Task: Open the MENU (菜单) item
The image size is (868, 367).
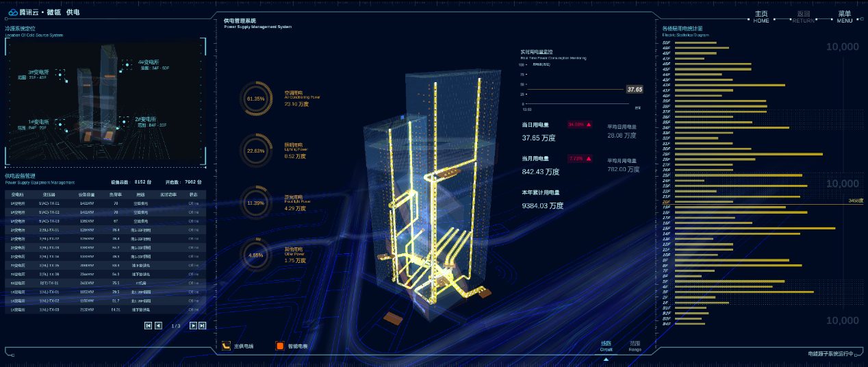Action: [x=845, y=17]
